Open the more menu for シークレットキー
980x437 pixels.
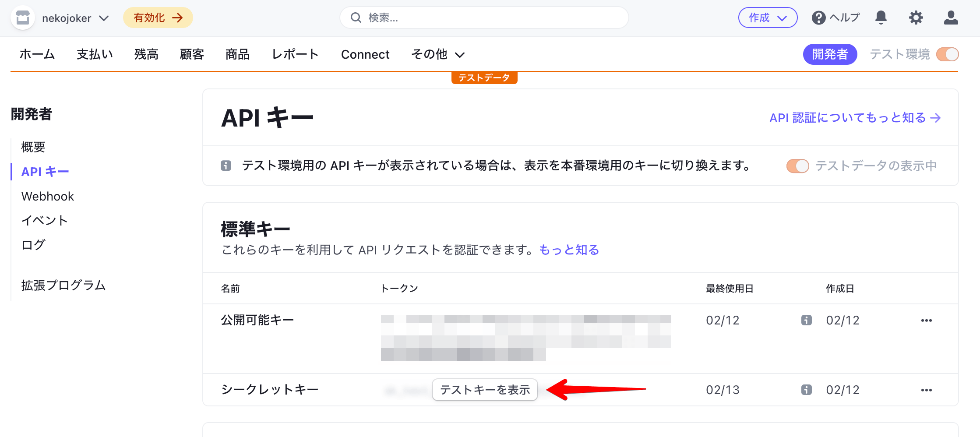(927, 390)
